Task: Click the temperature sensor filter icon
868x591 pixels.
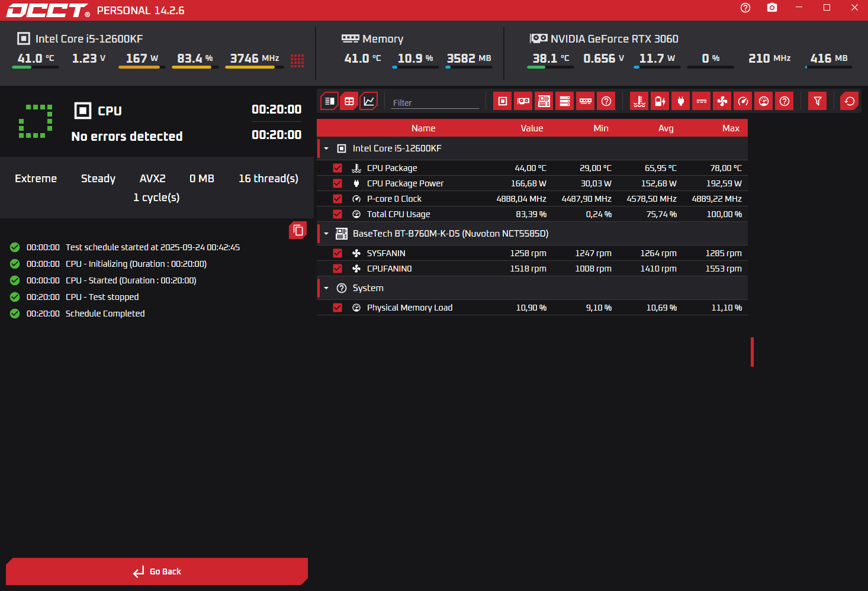Action: click(639, 101)
